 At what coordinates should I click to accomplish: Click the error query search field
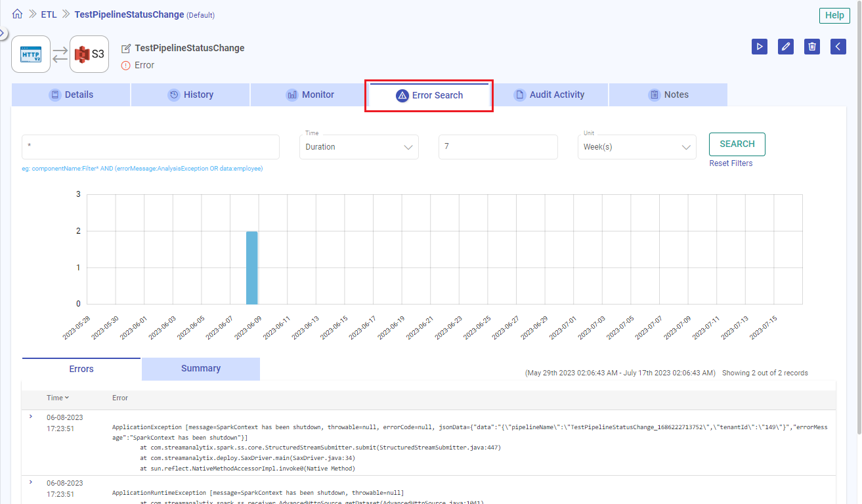150,147
